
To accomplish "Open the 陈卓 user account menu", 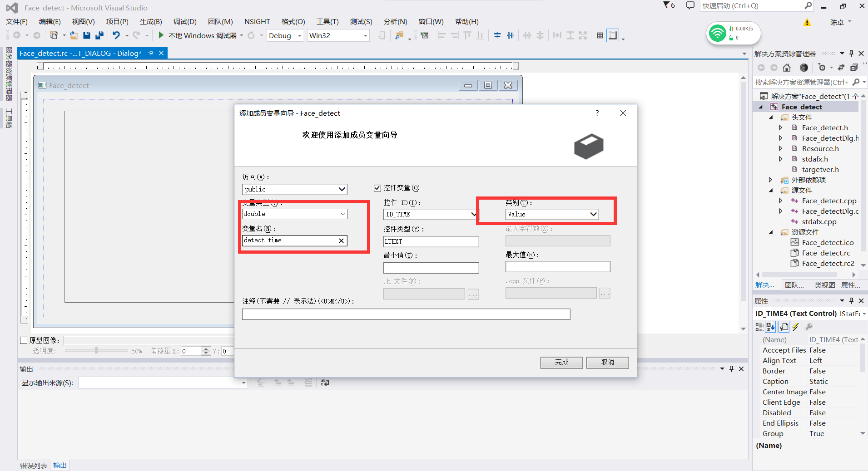I will pos(841,22).
